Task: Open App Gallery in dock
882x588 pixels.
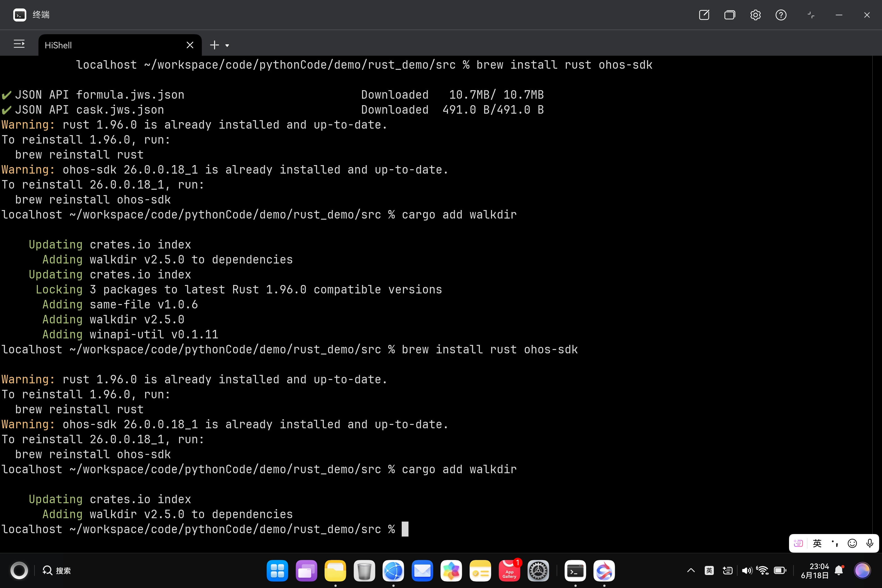Action: [509, 571]
